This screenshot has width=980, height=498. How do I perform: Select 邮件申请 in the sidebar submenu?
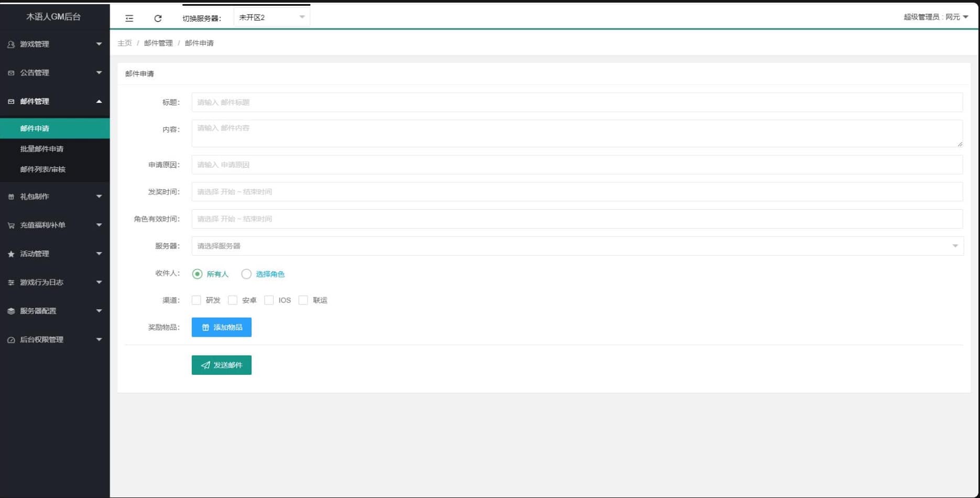[x=55, y=128]
